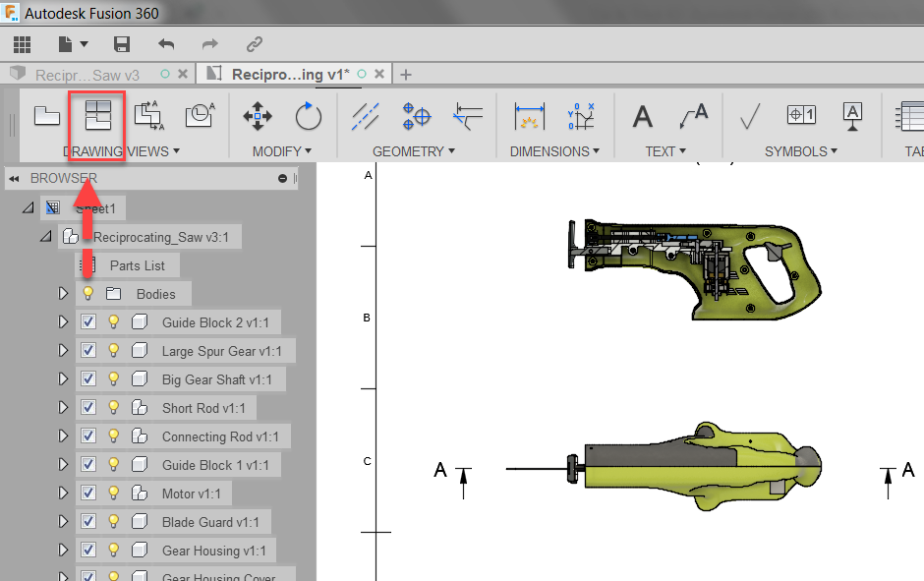Activate the Move tool under Modify
Screen dimensions: 924x581
click(257, 115)
